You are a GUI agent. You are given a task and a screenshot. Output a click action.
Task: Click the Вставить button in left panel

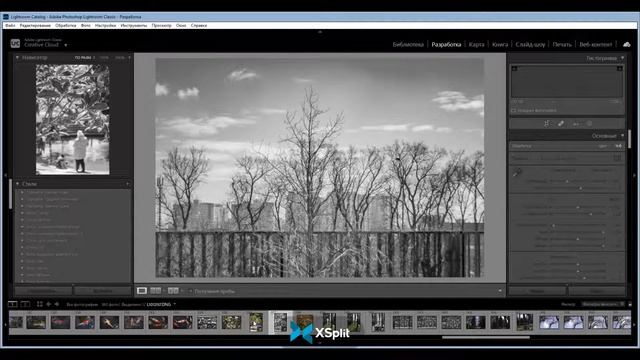pos(102,291)
